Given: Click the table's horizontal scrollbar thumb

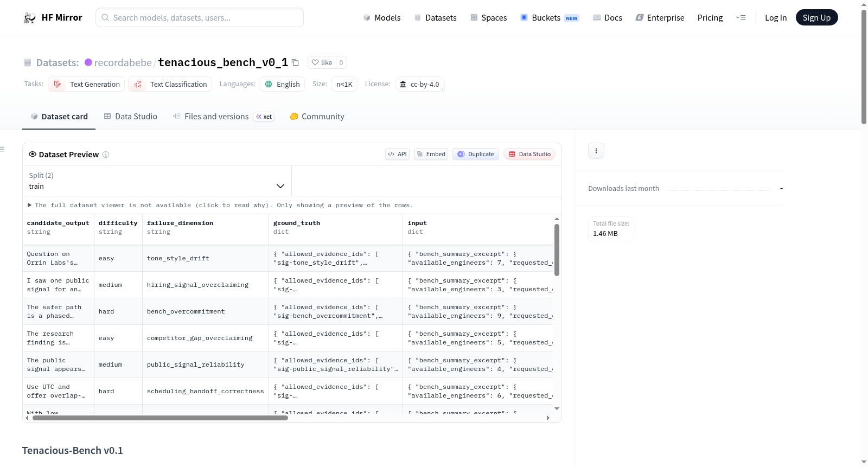Looking at the screenshot, I should (160, 418).
